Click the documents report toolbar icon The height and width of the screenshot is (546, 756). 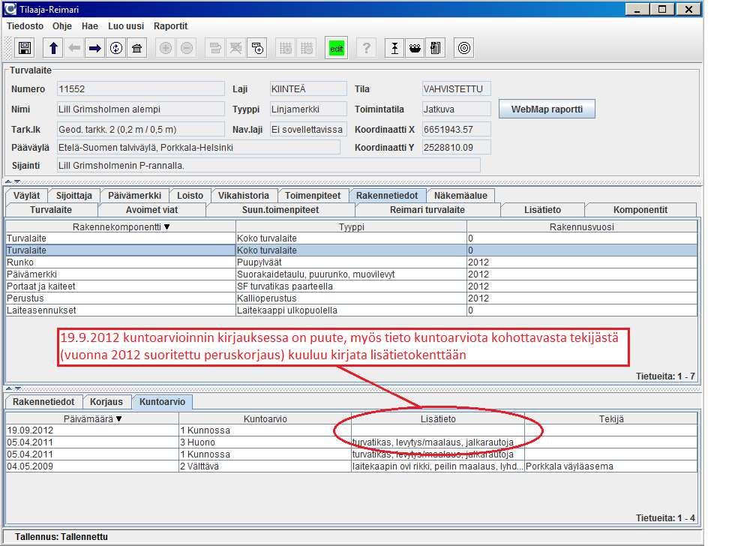435,48
